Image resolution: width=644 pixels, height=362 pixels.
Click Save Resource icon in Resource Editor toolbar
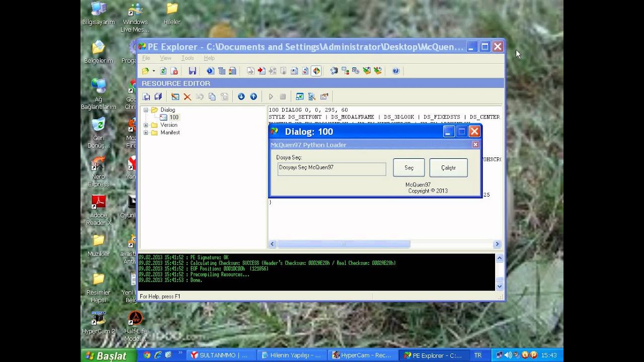click(x=146, y=97)
